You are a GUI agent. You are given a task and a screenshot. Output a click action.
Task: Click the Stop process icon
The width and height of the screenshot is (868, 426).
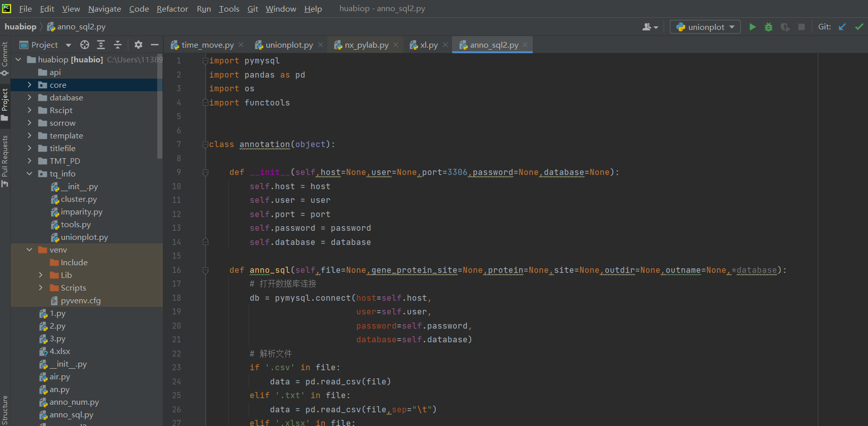802,27
